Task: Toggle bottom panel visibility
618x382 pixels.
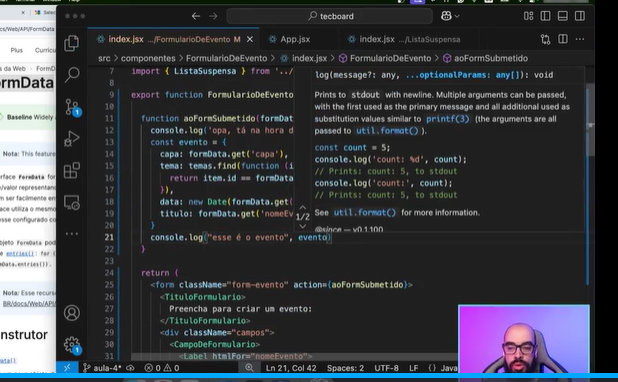Action: click(x=563, y=16)
